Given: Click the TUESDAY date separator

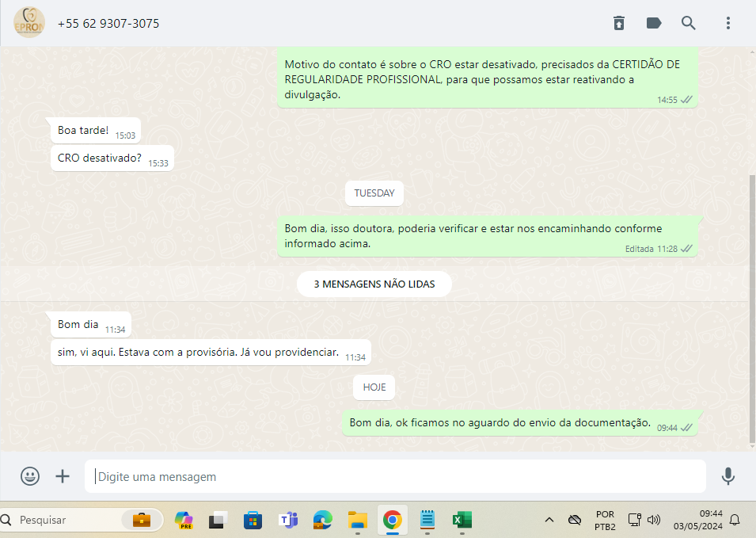Looking at the screenshot, I should click(374, 193).
